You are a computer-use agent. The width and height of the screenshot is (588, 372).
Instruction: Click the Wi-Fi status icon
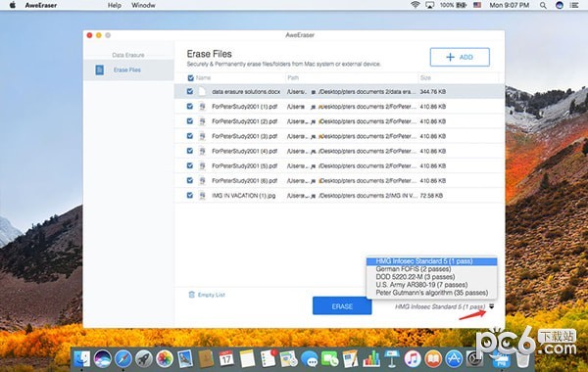pyautogui.click(x=415, y=5)
